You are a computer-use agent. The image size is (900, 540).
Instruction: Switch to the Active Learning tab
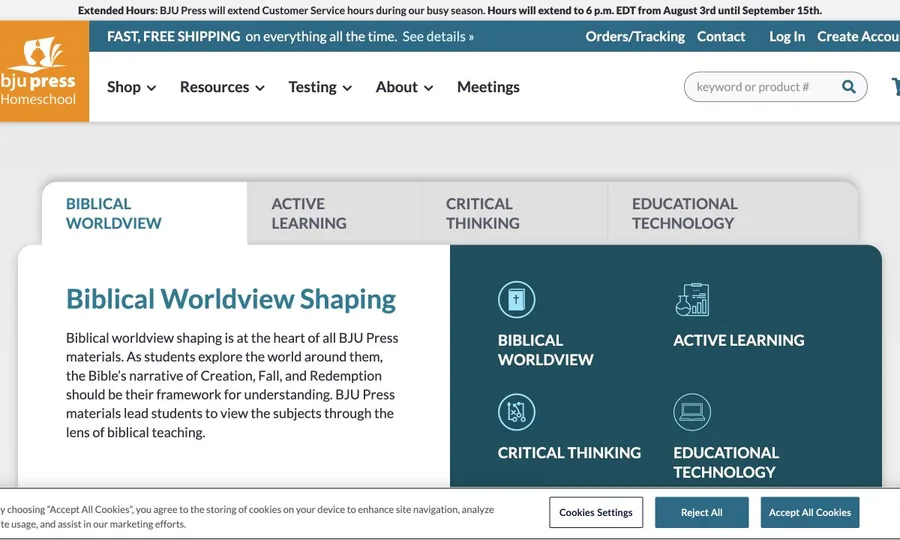[x=335, y=213]
